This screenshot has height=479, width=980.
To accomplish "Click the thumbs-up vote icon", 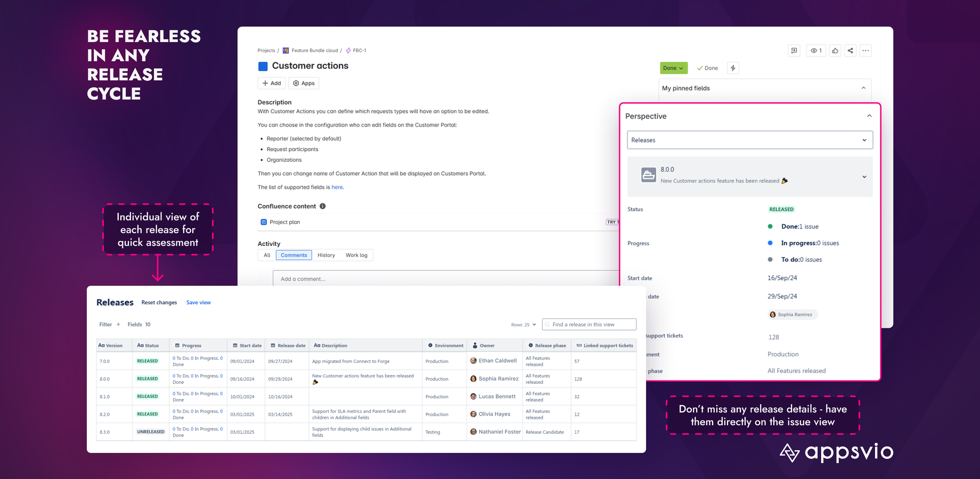I will pos(835,51).
